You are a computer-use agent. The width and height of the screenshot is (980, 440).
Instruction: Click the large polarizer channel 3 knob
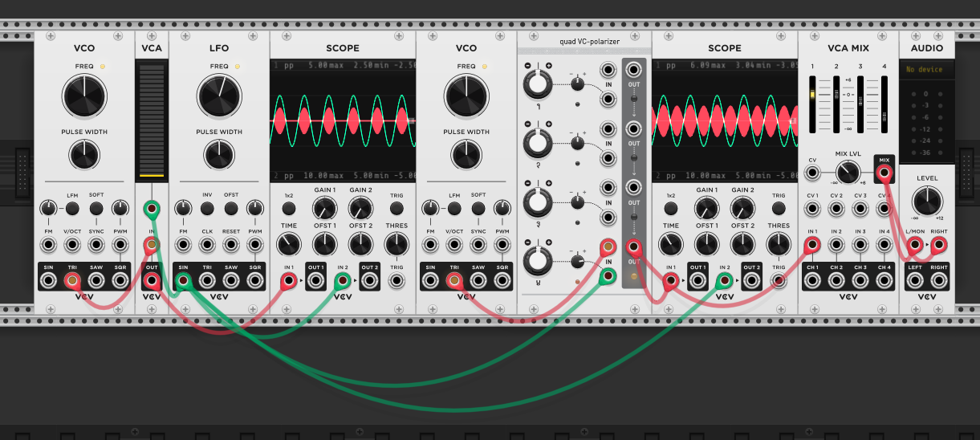pyautogui.click(x=539, y=201)
